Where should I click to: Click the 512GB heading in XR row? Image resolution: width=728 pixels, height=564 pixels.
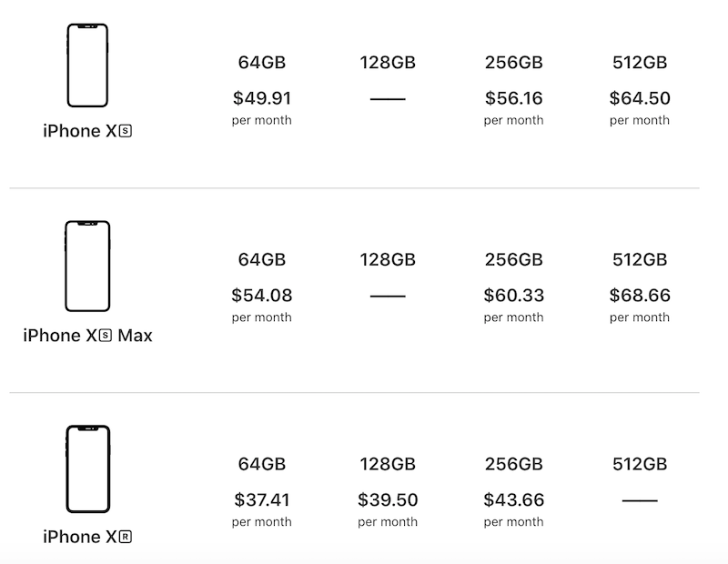(x=640, y=464)
